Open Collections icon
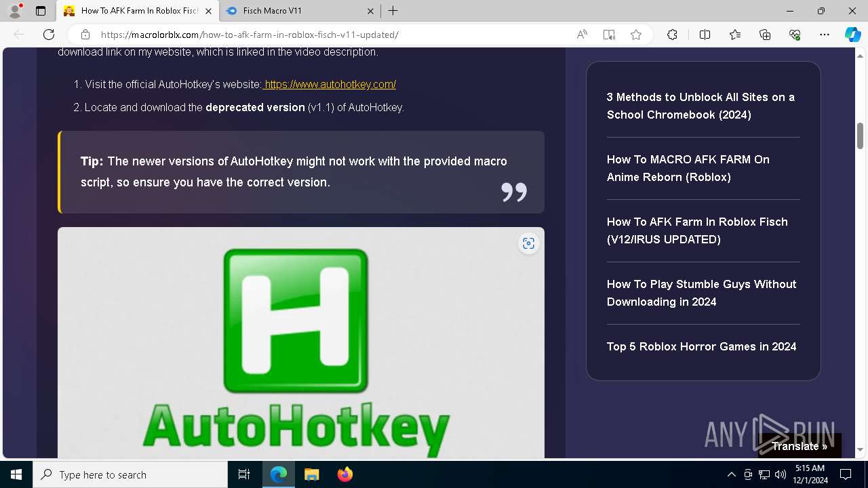 pos(765,35)
